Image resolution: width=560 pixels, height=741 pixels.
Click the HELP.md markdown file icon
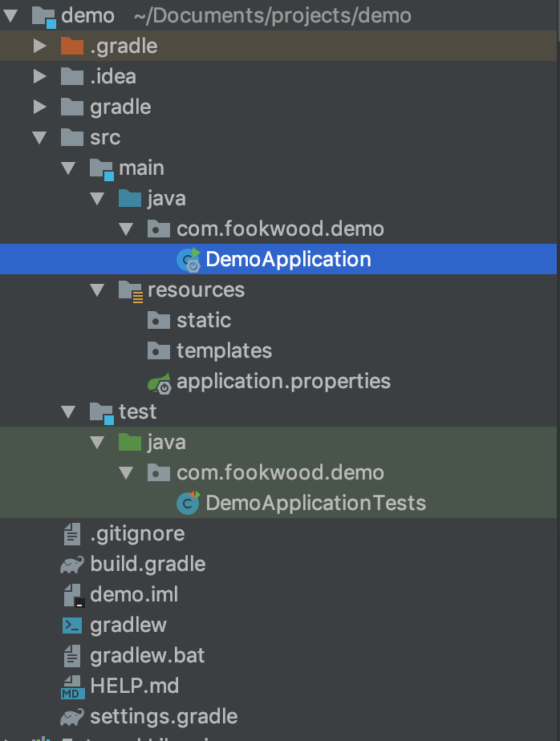tap(72, 686)
